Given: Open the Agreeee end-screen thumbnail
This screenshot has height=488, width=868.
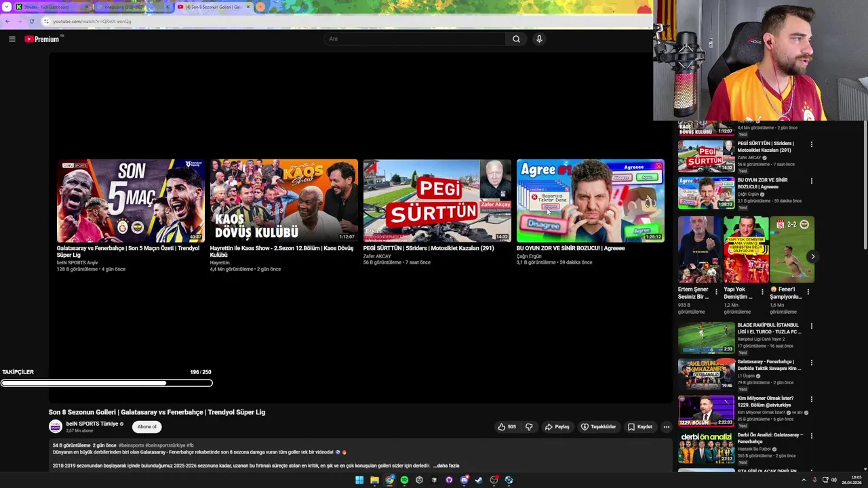Looking at the screenshot, I should (x=590, y=201).
